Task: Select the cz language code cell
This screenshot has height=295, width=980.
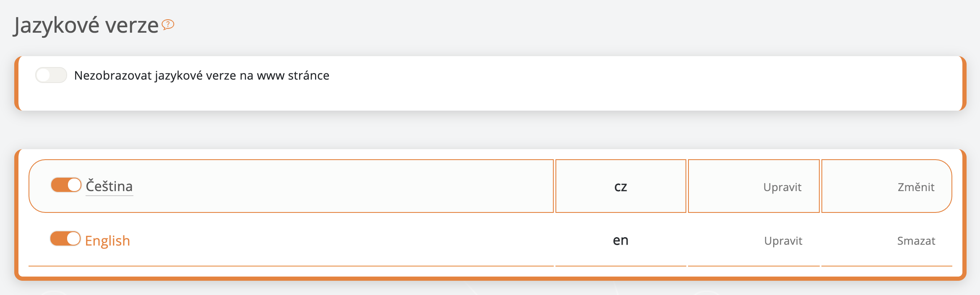Action: point(620,186)
